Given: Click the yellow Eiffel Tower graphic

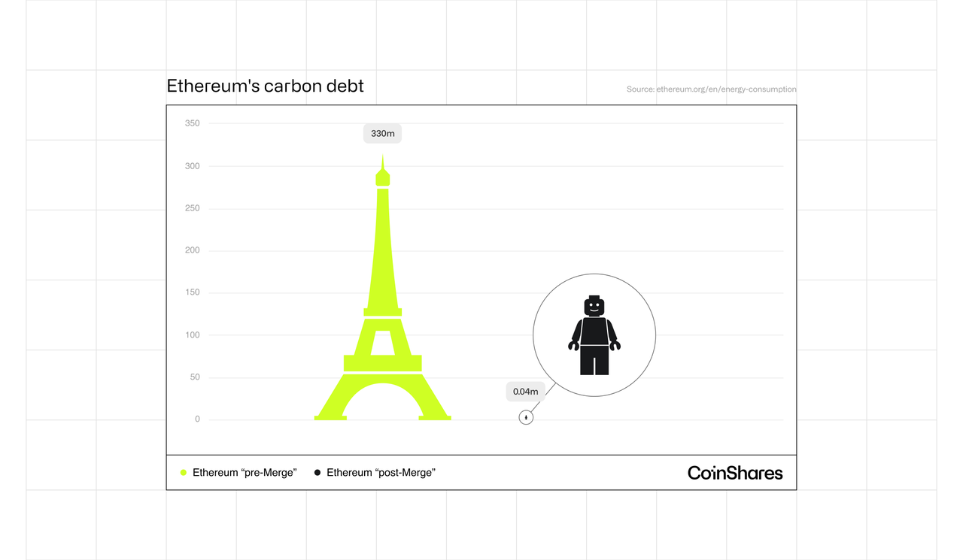Looking at the screenshot, I should (383, 288).
